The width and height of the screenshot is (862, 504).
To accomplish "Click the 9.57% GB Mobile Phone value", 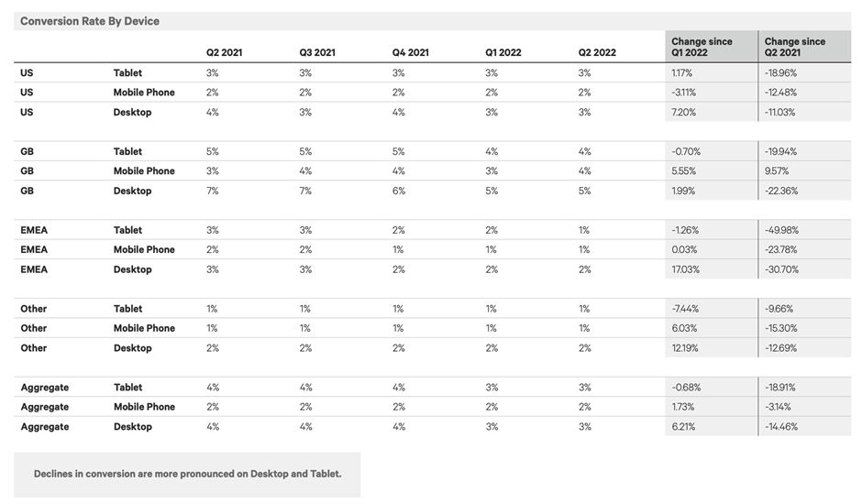I will tap(776, 171).
